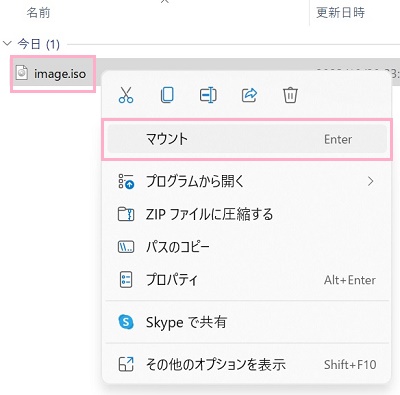Open the プログラムから開く submenu
The image size is (400, 395).
coord(247,182)
